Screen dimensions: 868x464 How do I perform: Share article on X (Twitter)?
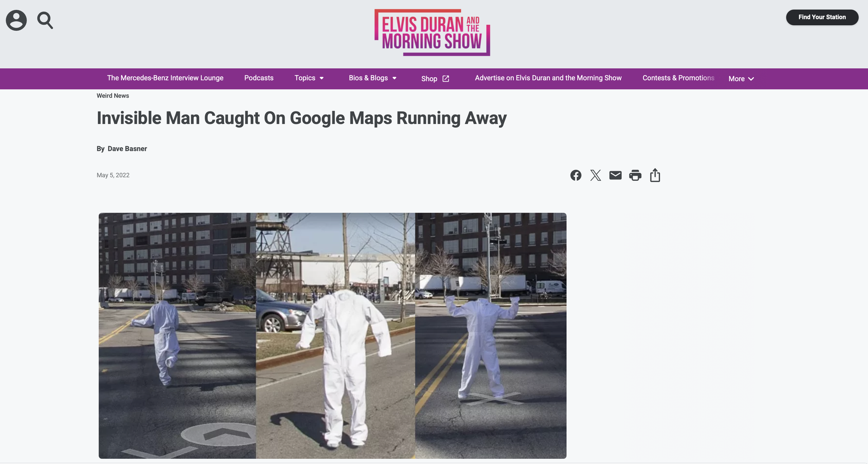tap(595, 175)
